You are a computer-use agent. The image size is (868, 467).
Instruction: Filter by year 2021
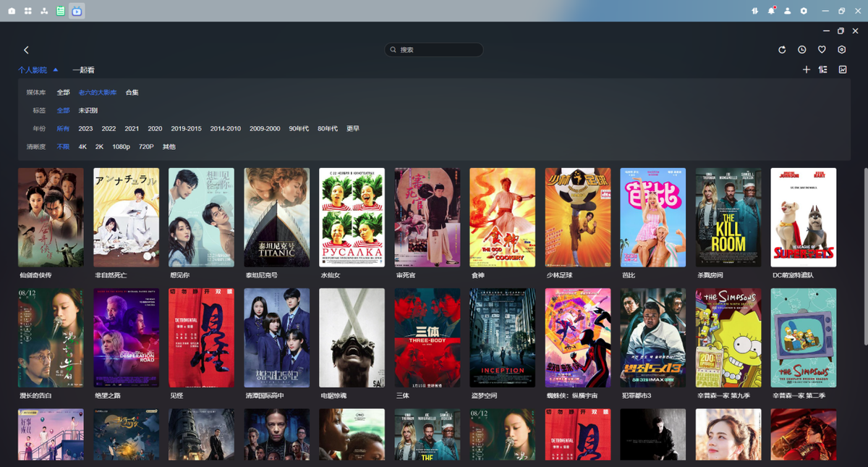pyautogui.click(x=132, y=129)
